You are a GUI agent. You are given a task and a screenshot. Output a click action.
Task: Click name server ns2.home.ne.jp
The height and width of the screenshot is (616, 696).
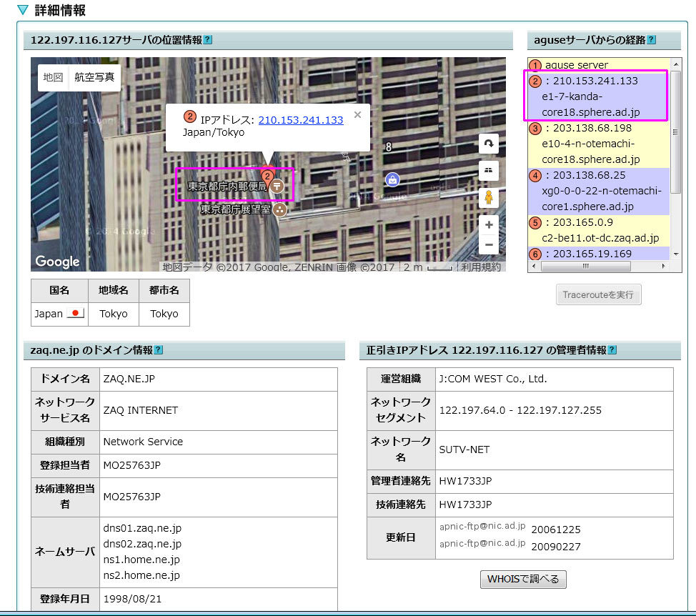tap(141, 575)
